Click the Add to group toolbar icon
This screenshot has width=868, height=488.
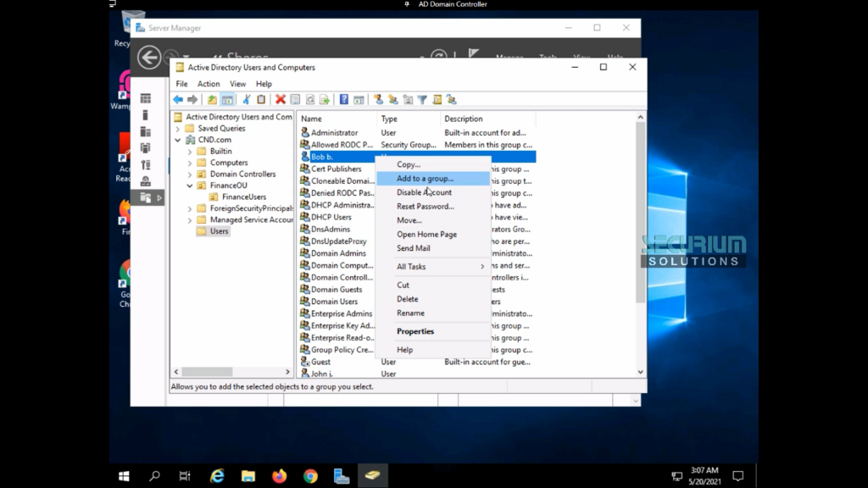point(452,100)
